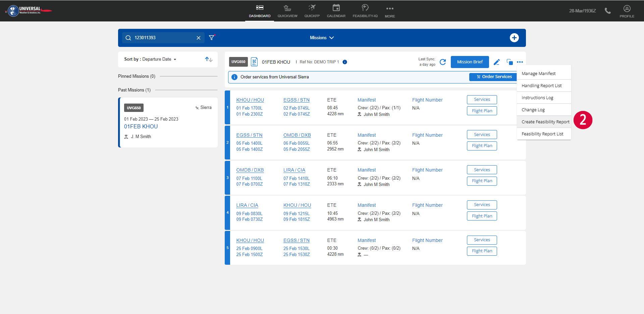The image size is (644, 314).
Task: Click the person icon beside J. M Smith
Action: pos(126,137)
